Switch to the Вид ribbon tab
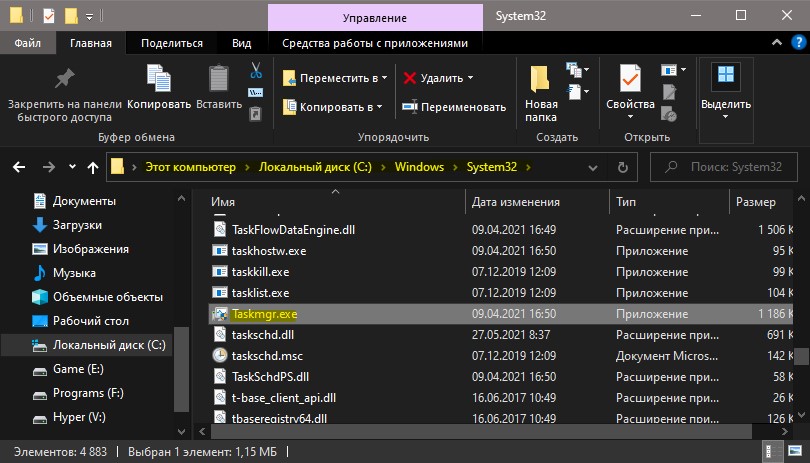 241,43
